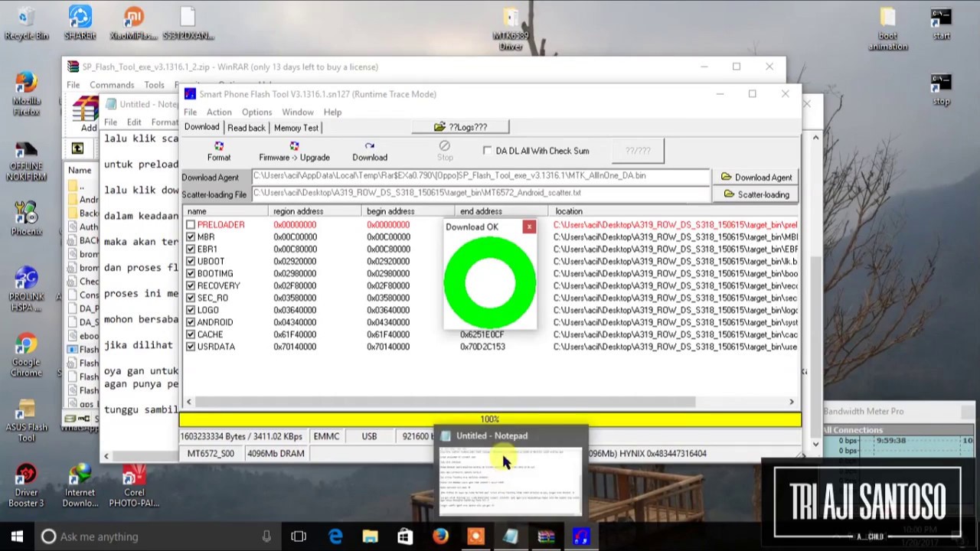
Task: Click the Scatter-loading File path field
Action: [x=481, y=194]
